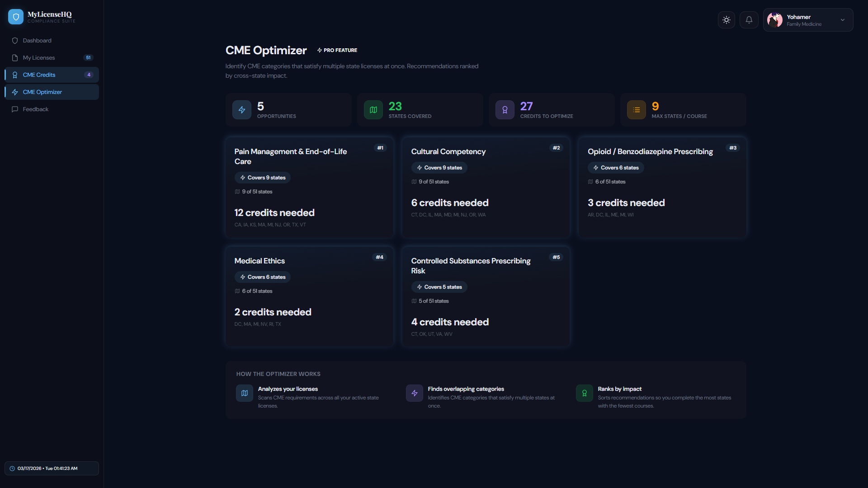Open the Medical Ethics recommendation card
This screenshot has width=868, height=488.
309,296
